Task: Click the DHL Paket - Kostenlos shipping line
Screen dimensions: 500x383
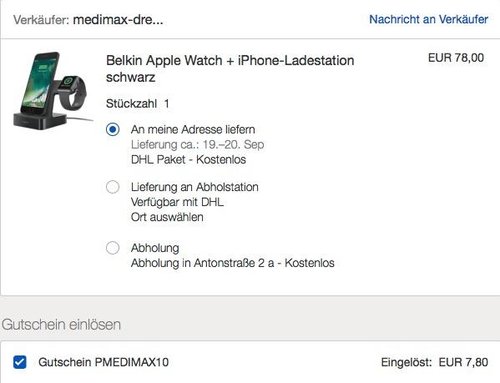Action: pyautogui.click(x=188, y=159)
